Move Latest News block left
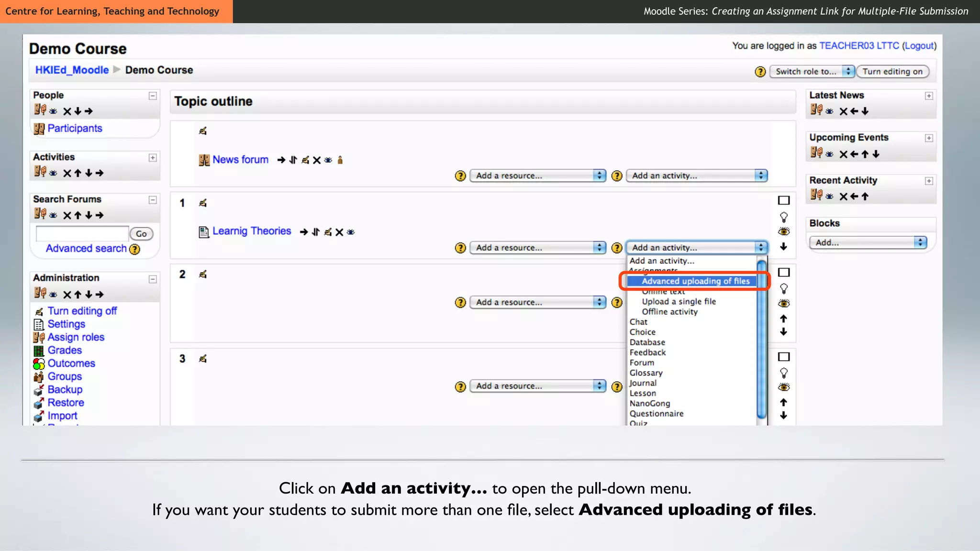The height and width of the screenshot is (551, 980). coord(854,111)
